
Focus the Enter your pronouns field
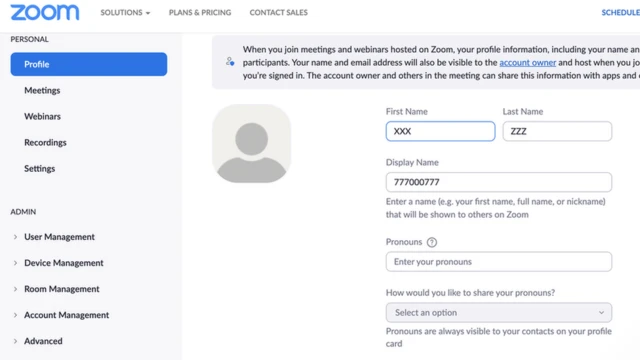499,262
